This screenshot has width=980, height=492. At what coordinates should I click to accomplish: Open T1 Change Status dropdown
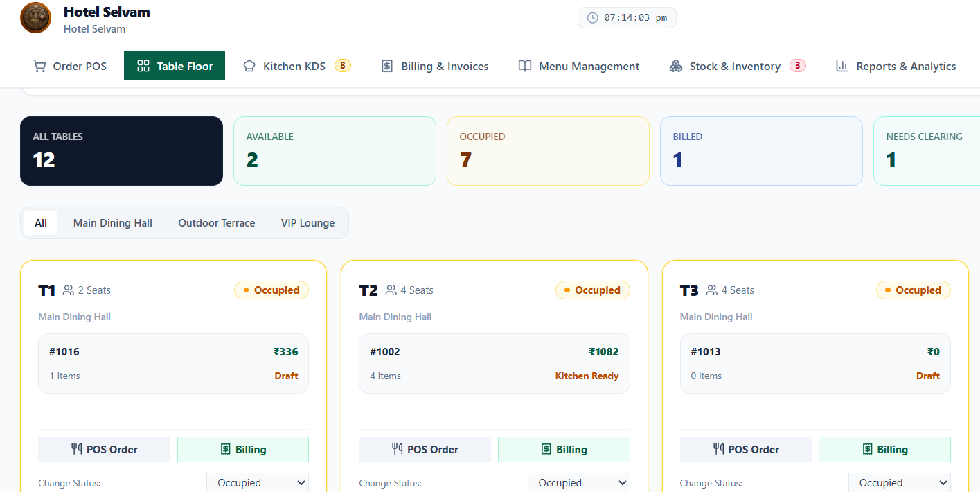pos(258,482)
